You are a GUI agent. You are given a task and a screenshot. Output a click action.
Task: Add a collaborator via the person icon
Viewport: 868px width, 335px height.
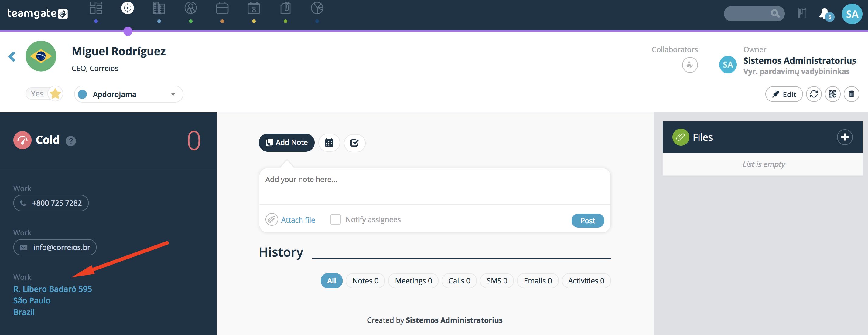coord(690,65)
